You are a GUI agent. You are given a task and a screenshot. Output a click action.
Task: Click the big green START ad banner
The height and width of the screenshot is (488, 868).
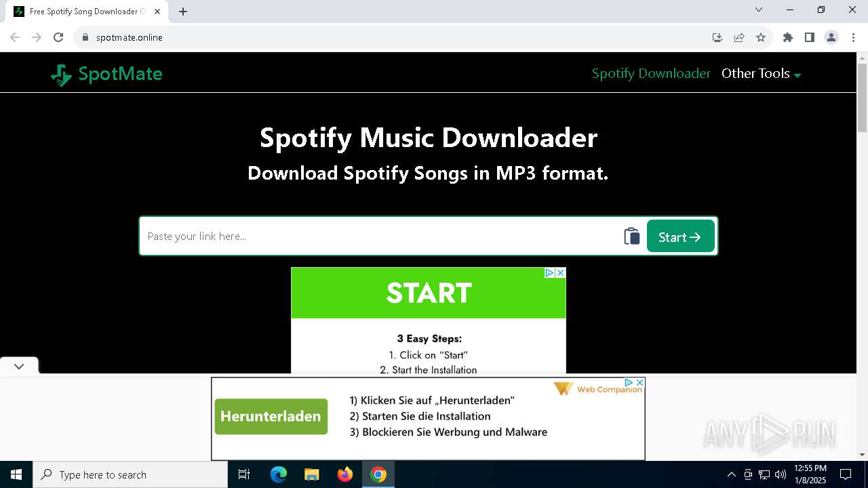pyautogui.click(x=429, y=293)
